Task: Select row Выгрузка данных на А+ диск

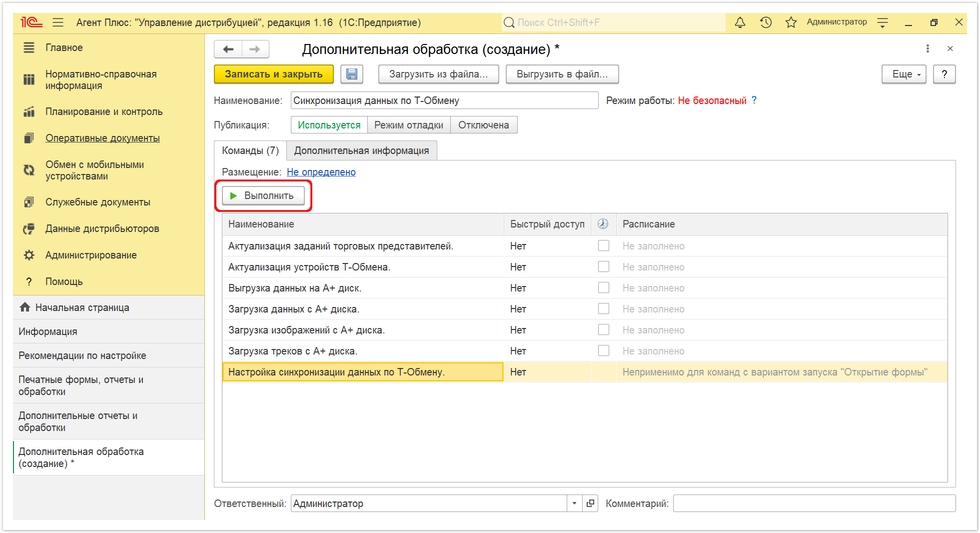Action: tap(585, 288)
